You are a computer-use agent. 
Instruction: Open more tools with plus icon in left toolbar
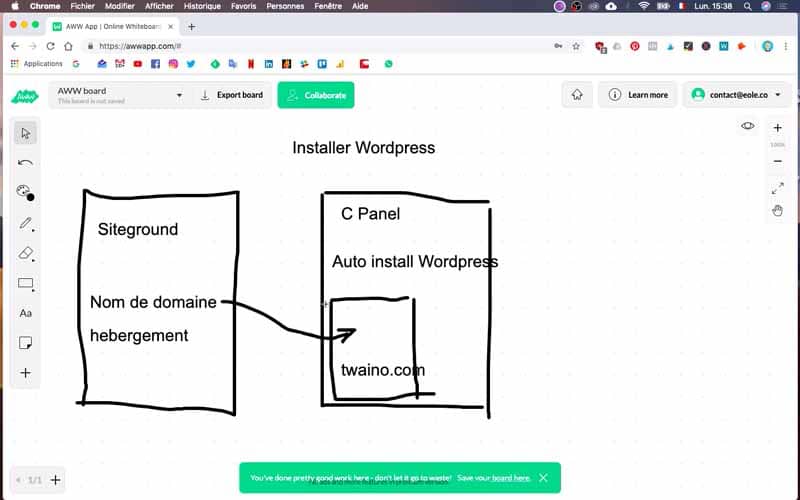pyautogui.click(x=26, y=373)
